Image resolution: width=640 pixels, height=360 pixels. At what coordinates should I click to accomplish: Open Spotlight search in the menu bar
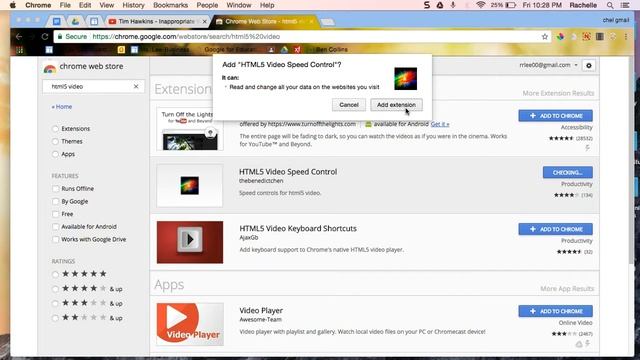pyautogui.click(x=610, y=5)
